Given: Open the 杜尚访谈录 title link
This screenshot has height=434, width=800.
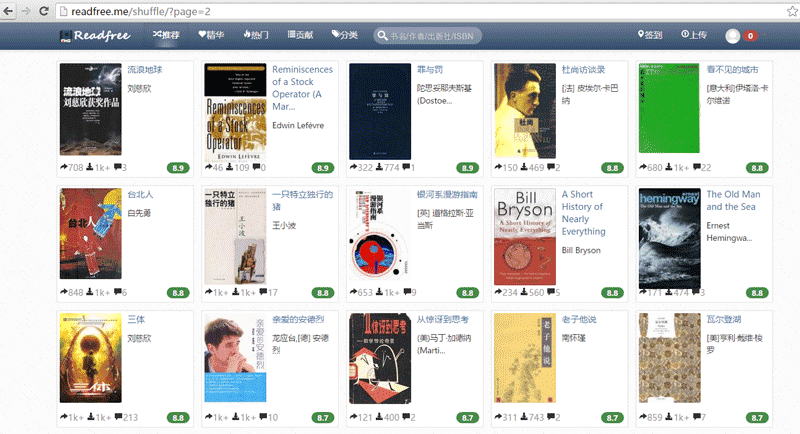Looking at the screenshot, I should 583,69.
